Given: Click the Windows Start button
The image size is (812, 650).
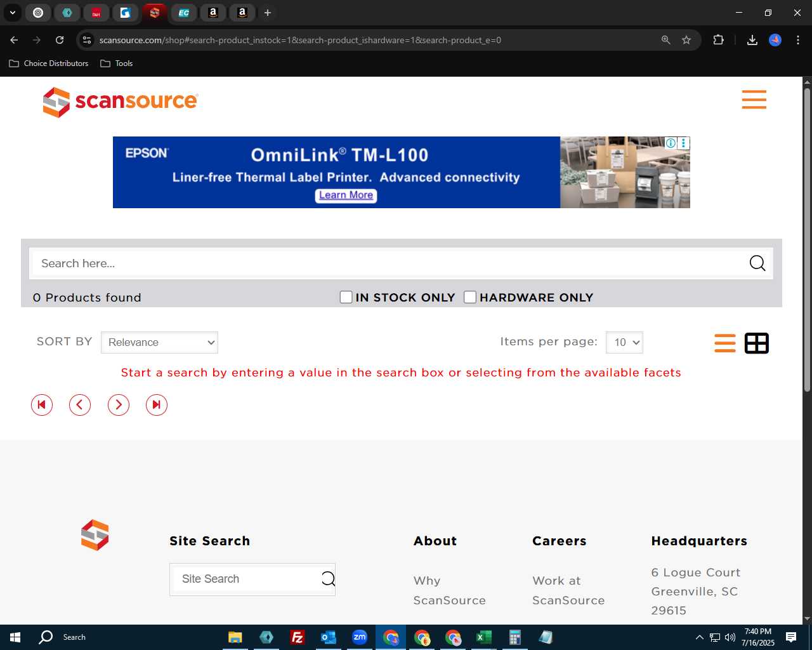Looking at the screenshot, I should point(15,637).
